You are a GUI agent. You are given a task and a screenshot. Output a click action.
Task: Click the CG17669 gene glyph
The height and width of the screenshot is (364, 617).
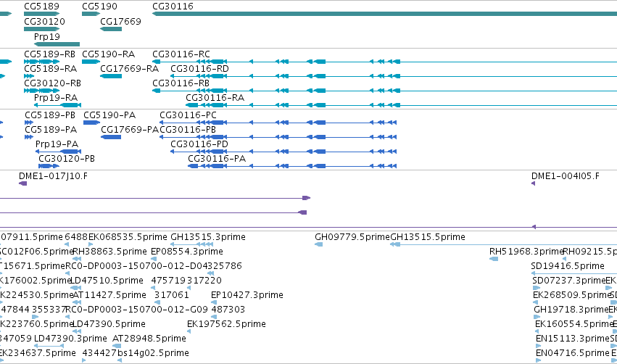pos(111,29)
